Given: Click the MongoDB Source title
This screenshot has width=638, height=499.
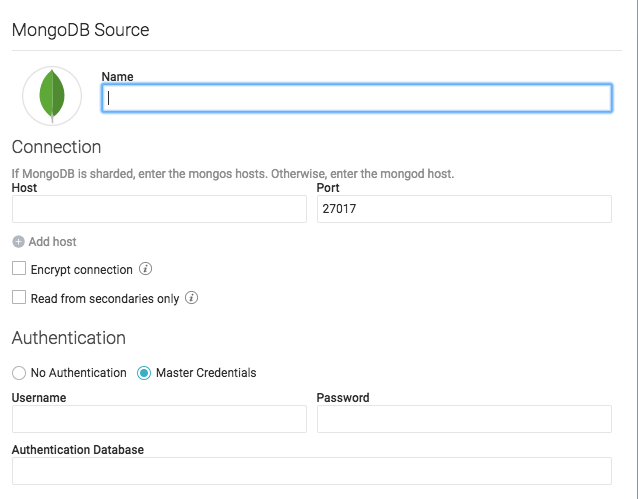Looking at the screenshot, I should pos(80,30).
